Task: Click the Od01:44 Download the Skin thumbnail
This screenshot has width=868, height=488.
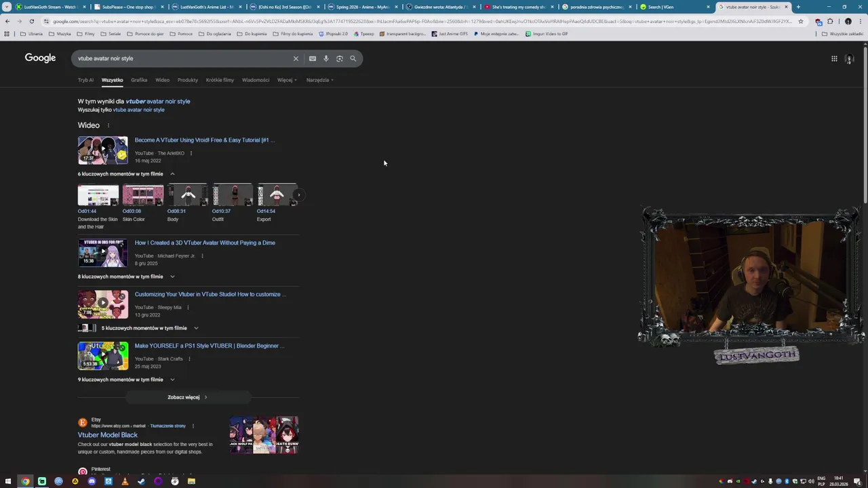Action: [98, 195]
